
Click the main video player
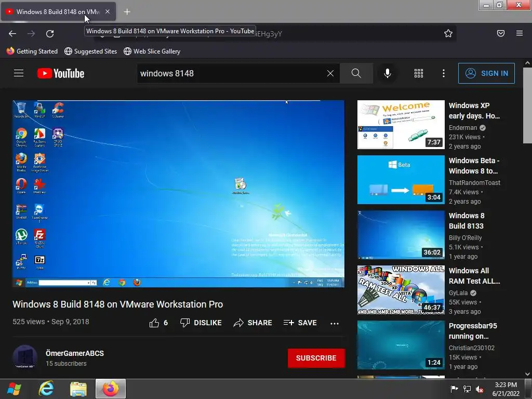pos(179,194)
